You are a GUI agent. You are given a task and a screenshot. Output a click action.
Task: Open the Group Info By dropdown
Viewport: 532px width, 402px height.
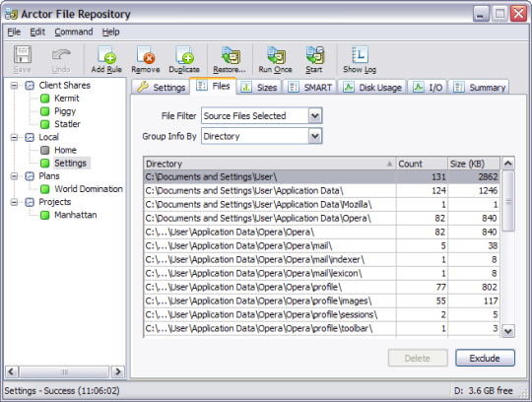[x=315, y=136]
